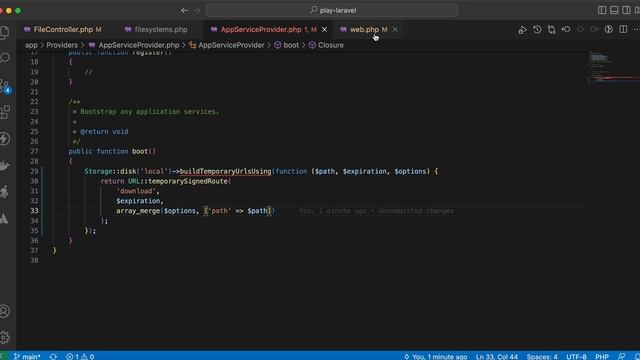Close the AppServiceProvider.php tab
This screenshot has height=360, width=640.
[x=324, y=29]
